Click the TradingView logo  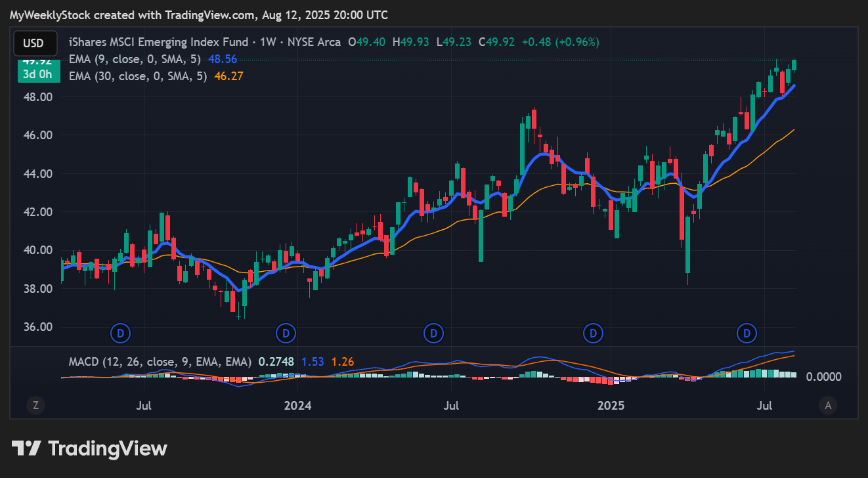[x=89, y=448]
